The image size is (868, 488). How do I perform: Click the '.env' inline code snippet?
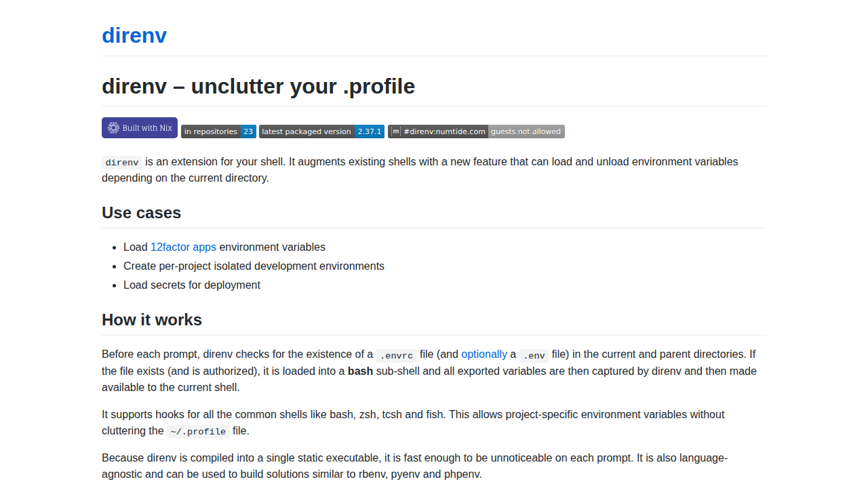[534, 355]
